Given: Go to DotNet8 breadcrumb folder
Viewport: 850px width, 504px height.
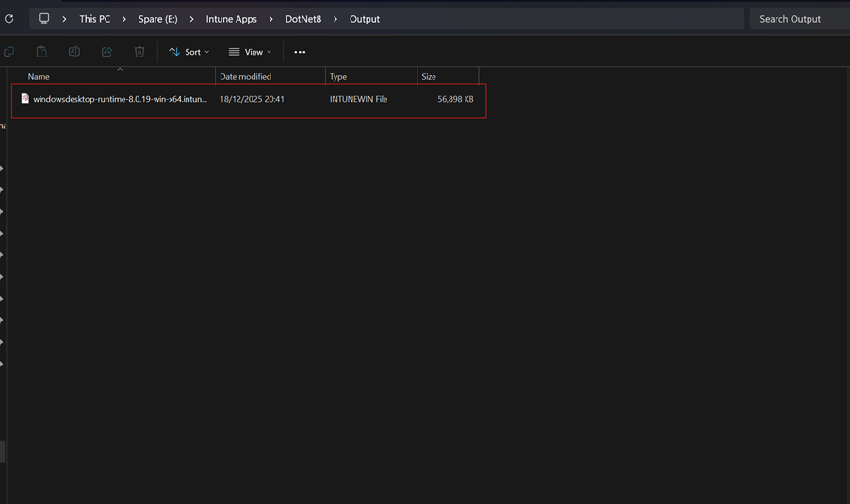Looking at the screenshot, I should tap(303, 19).
